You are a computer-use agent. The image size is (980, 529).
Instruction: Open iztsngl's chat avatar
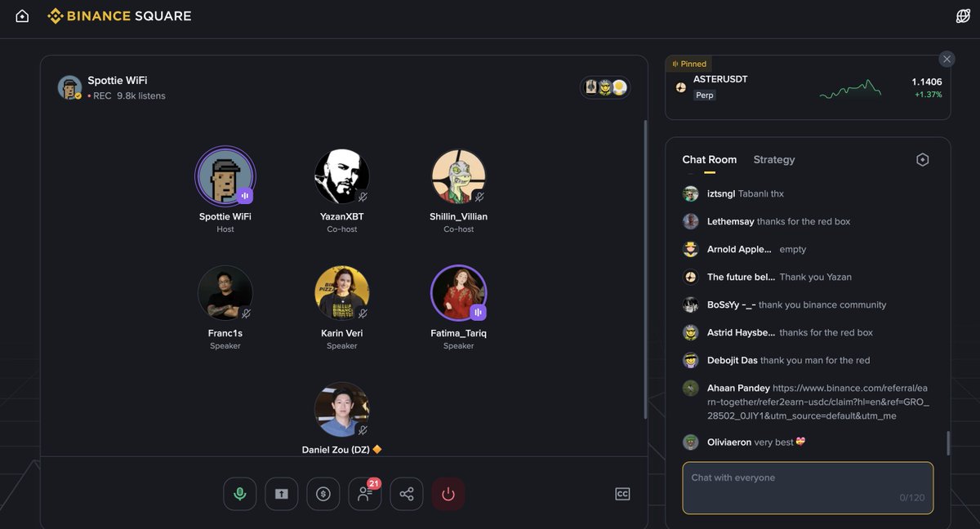pos(691,193)
